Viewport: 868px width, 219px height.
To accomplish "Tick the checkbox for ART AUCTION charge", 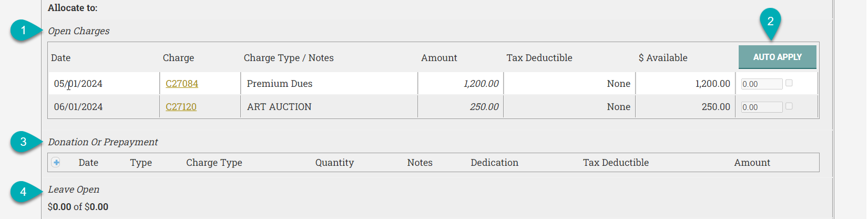I will pyautogui.click(x=789, y=106).
